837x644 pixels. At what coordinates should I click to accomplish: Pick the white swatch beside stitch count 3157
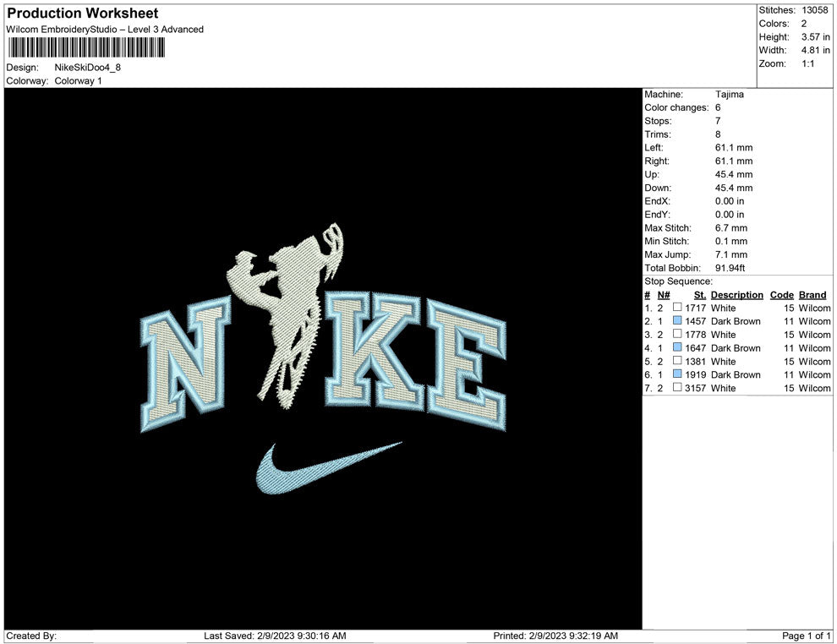[677, 387]
